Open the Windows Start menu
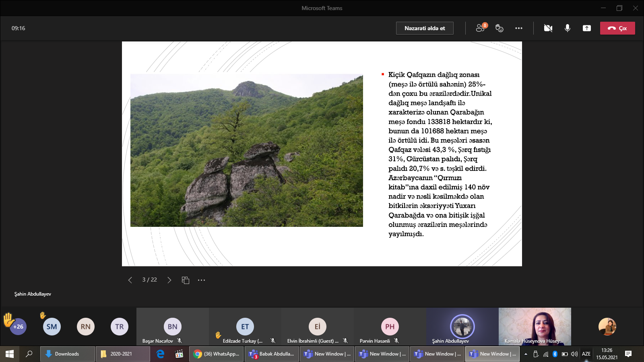Viewport: 644px width, 362px height. point(10,354)
